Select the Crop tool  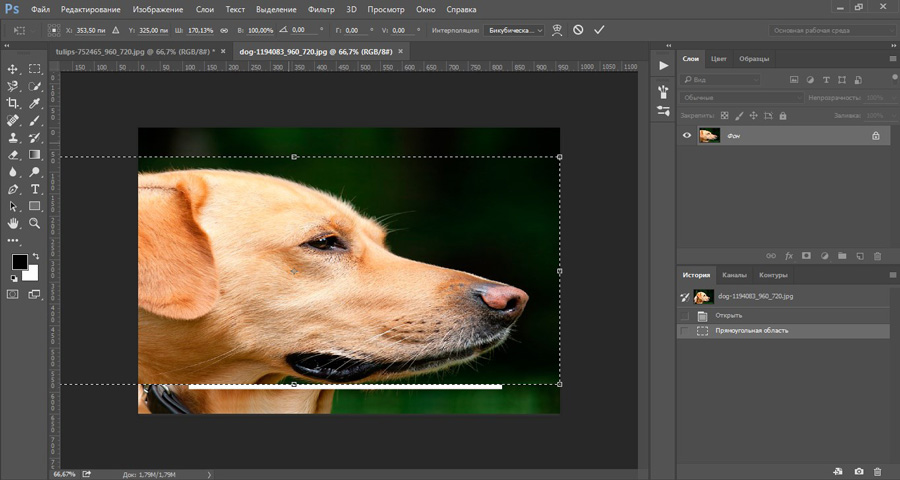[13, 103]
